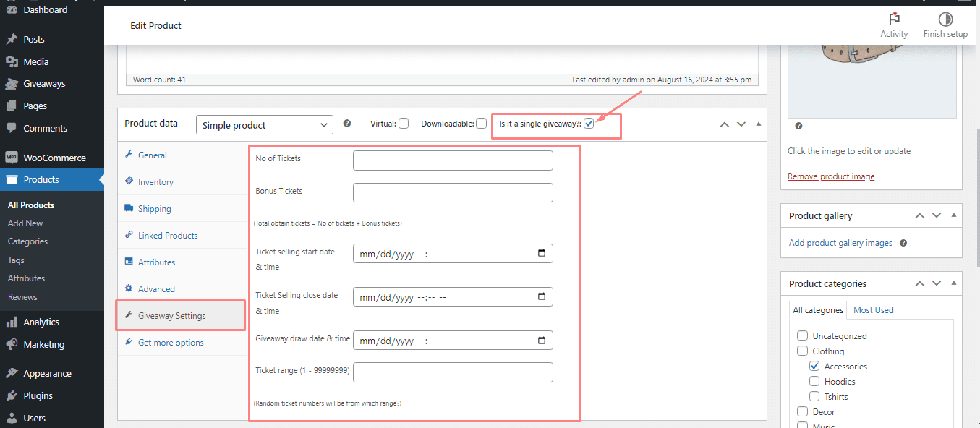Screen dimensions: 980x428
Task: Collapse the Product categories panel
Action: point(953,283)
